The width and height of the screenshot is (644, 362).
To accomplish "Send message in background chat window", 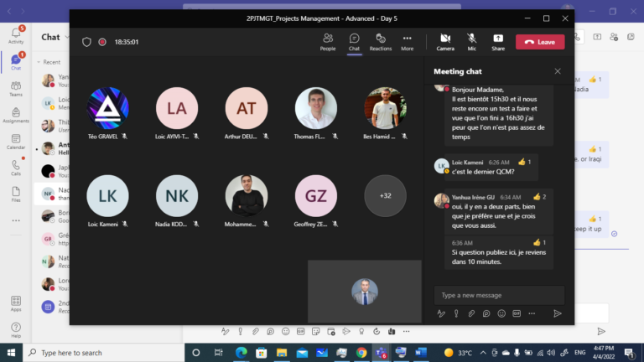I will pos(601,332).
